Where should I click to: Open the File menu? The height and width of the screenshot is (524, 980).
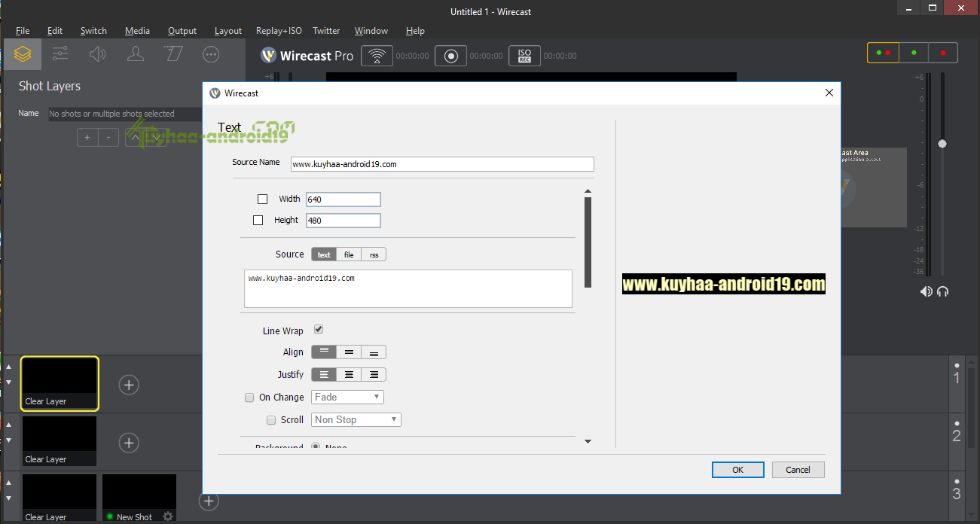coord(23,31)
